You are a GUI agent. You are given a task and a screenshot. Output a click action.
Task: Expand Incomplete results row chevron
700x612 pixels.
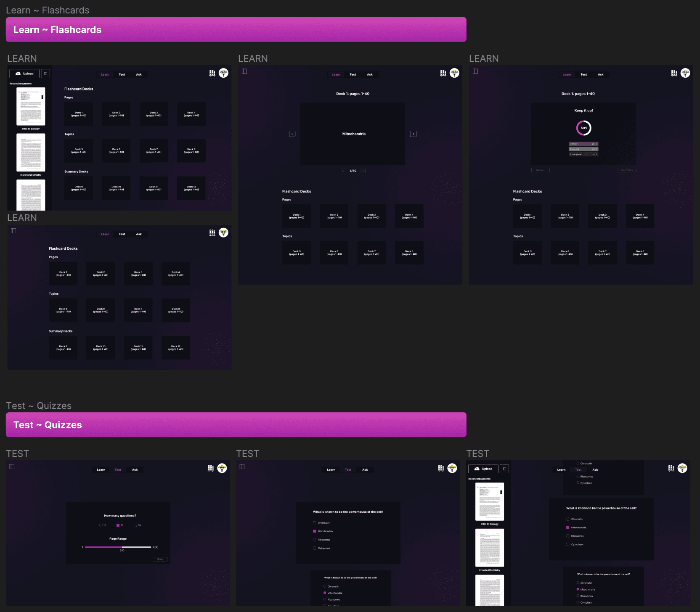coord(597,154)
